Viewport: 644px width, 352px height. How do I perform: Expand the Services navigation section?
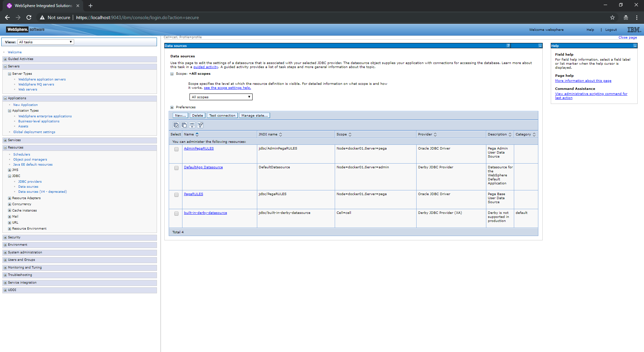5,140
